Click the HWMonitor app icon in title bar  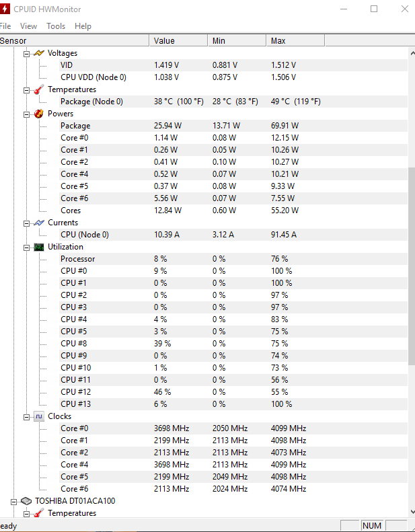click(x=5, y=9)
